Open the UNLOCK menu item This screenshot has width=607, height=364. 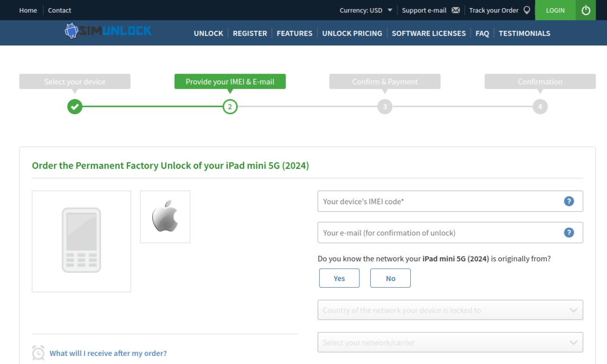(x=208, y=33)
